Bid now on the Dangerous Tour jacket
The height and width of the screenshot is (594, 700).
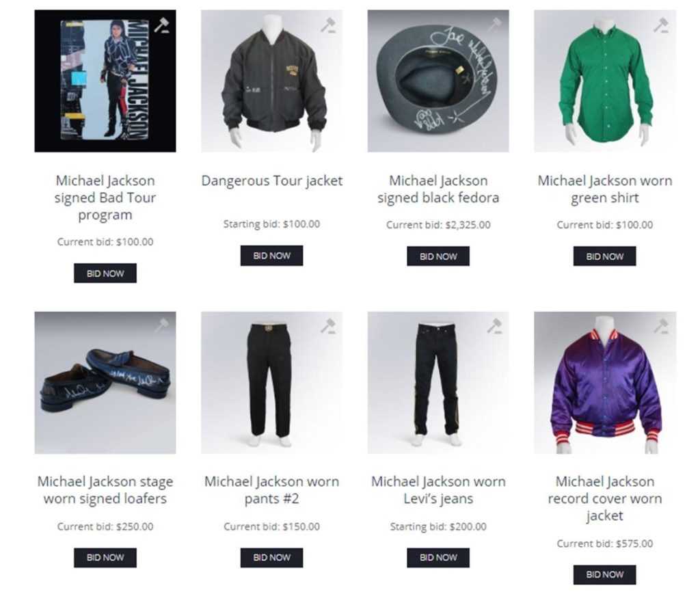point(272,256)
